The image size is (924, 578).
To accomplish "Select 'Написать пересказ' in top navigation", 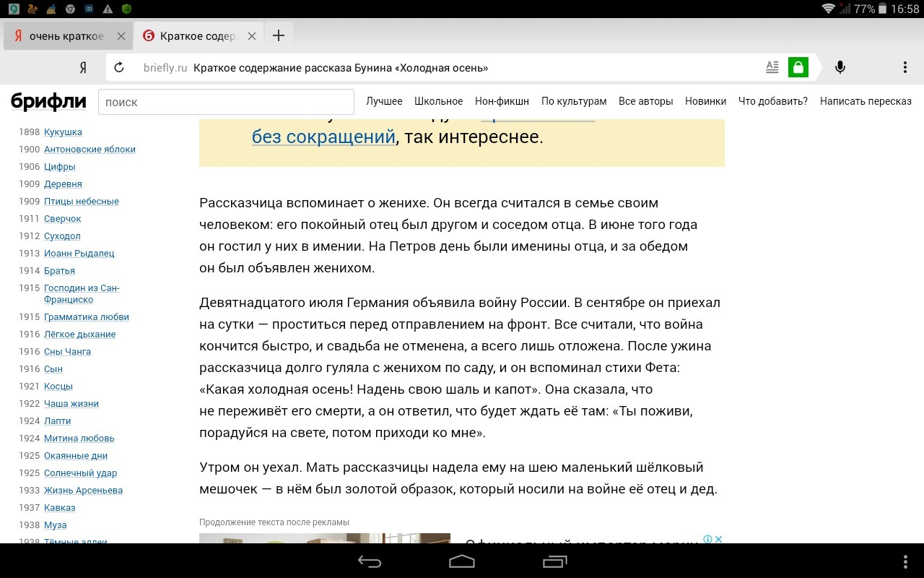I will (x=866, y=101).
